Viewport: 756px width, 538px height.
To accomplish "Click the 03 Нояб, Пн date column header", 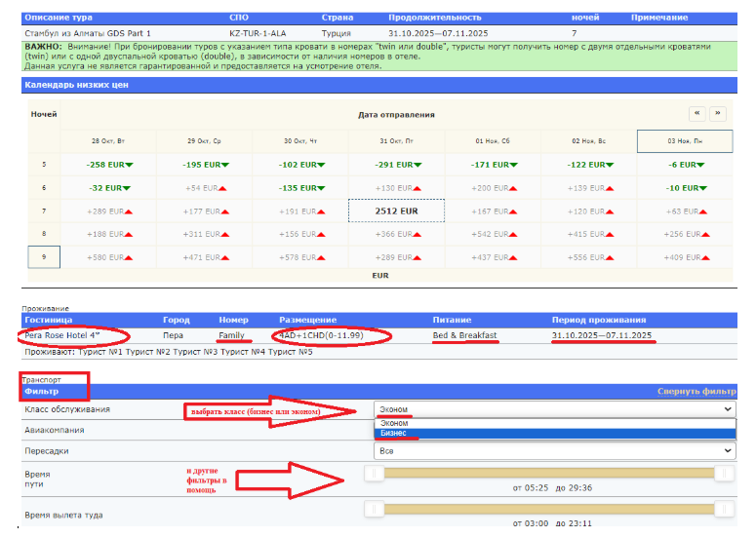I will coord(685,141).
